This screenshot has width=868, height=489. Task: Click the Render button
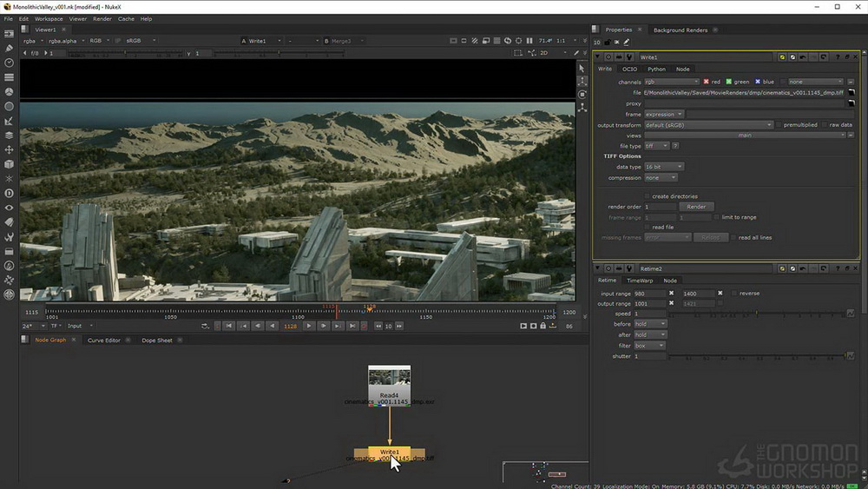tap(696, 207)
